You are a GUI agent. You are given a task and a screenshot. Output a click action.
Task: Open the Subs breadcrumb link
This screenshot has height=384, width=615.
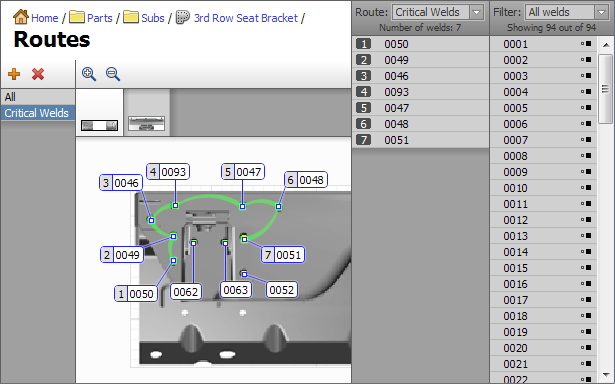coord(153,18)
